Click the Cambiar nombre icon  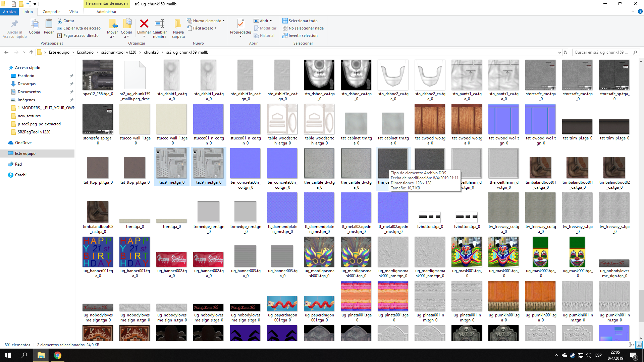point(160,23)
